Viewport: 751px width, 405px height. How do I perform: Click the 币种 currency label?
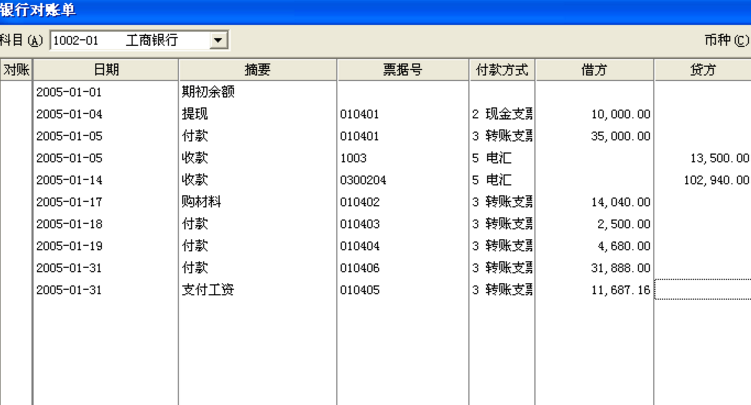pos(727,40)
